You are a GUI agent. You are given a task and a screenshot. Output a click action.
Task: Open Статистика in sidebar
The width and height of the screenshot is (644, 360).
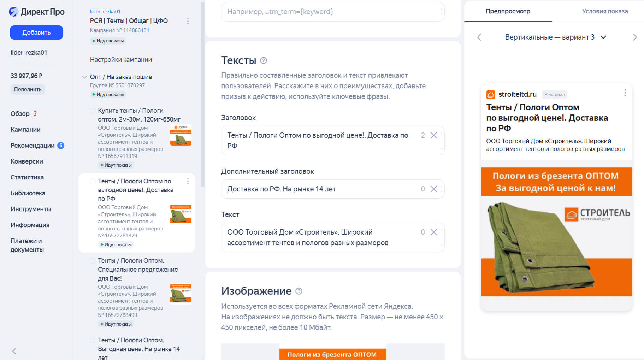point(27,177)
